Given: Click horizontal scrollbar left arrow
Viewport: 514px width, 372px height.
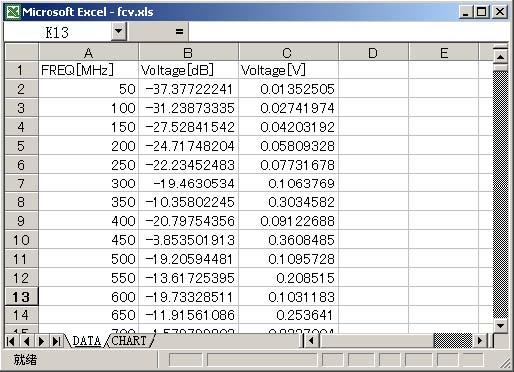Looking at the screenshot, I should (312, 341).
